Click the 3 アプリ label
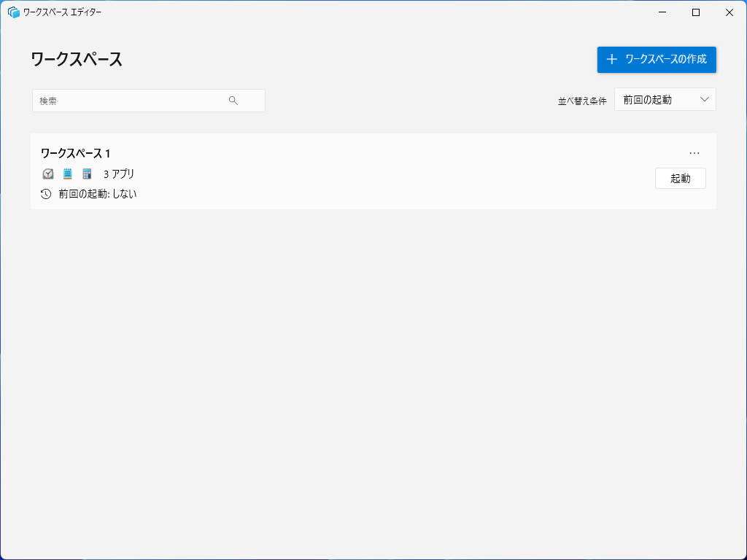Image resolution: width=747 pixels, height=560 pixels. 119,174
